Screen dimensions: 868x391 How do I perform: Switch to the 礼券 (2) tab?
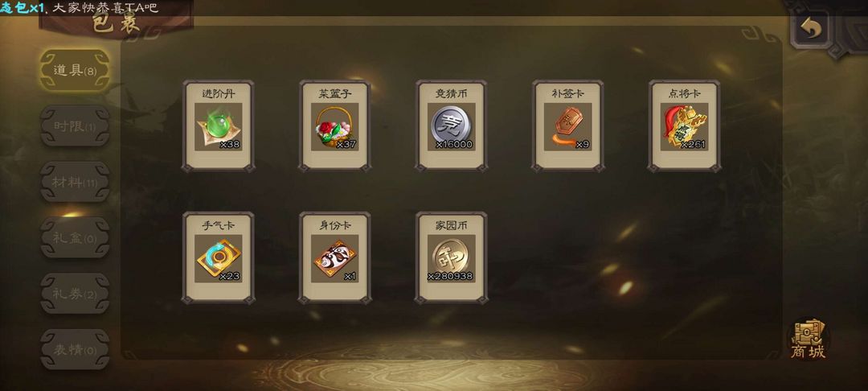pyautogui.click(x=75, y=294)
